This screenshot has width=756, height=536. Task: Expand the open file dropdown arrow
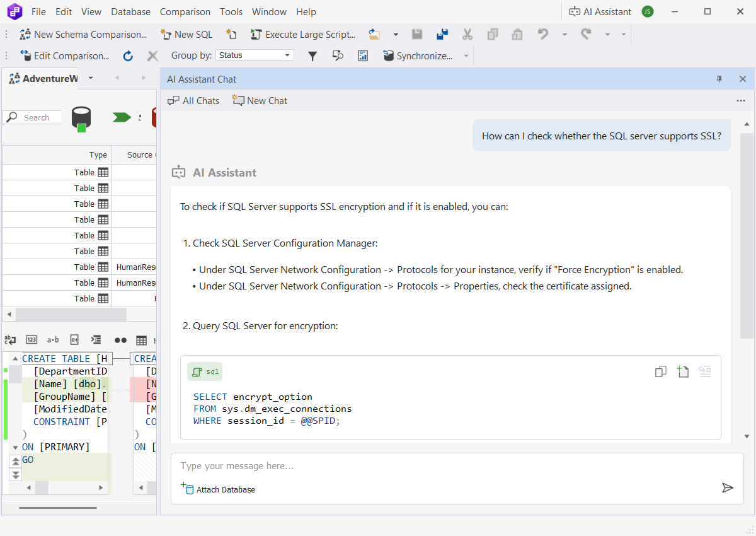point(396,35)
